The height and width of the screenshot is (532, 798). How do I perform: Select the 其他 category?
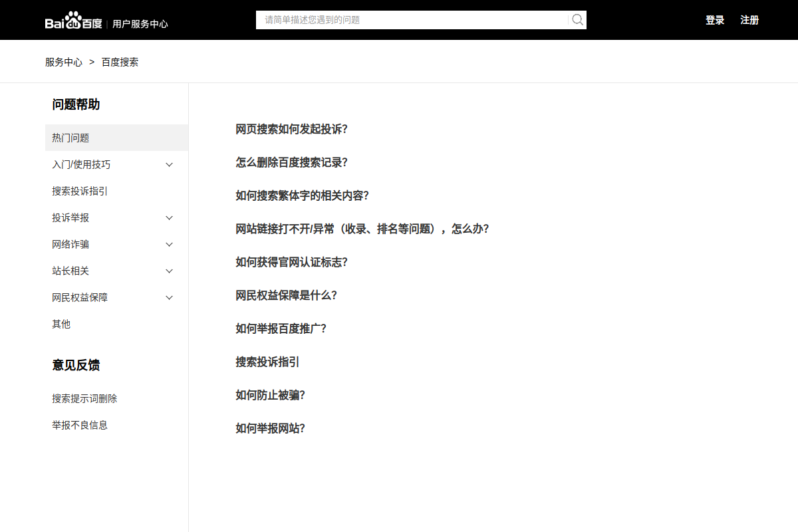(x=61, y=324)
